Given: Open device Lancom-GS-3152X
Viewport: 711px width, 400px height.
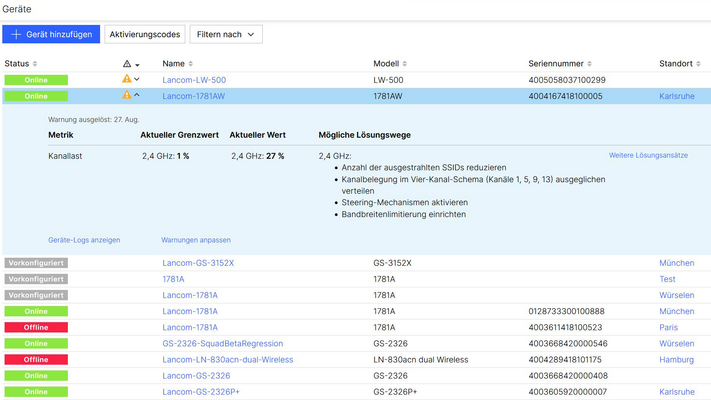Looking at the screenshot, I should coord(198,263).
